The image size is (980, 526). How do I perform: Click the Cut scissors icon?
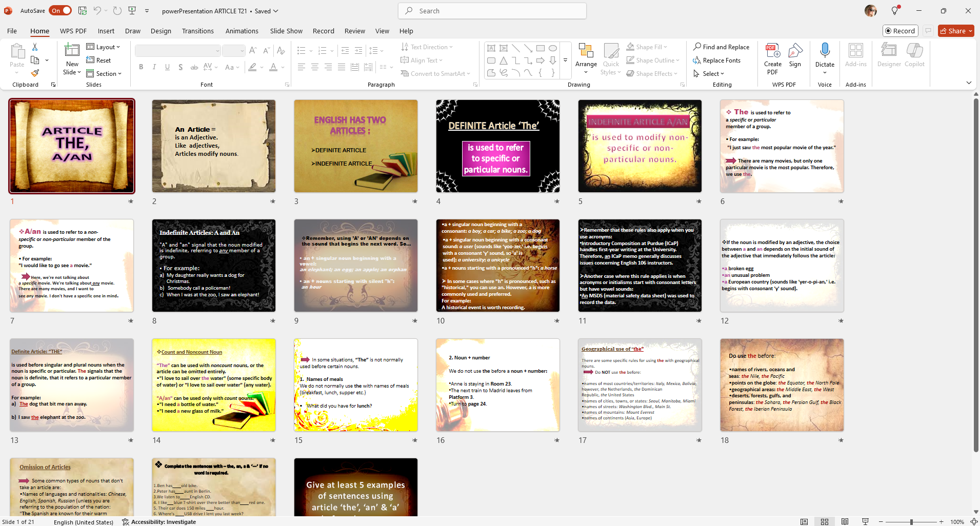point(35,47)
